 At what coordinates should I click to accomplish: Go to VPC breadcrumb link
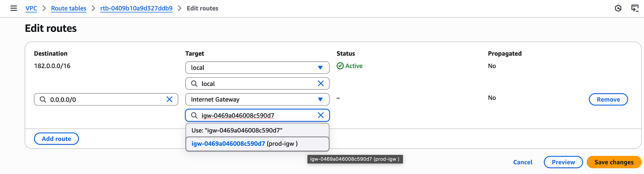[31, 8]
